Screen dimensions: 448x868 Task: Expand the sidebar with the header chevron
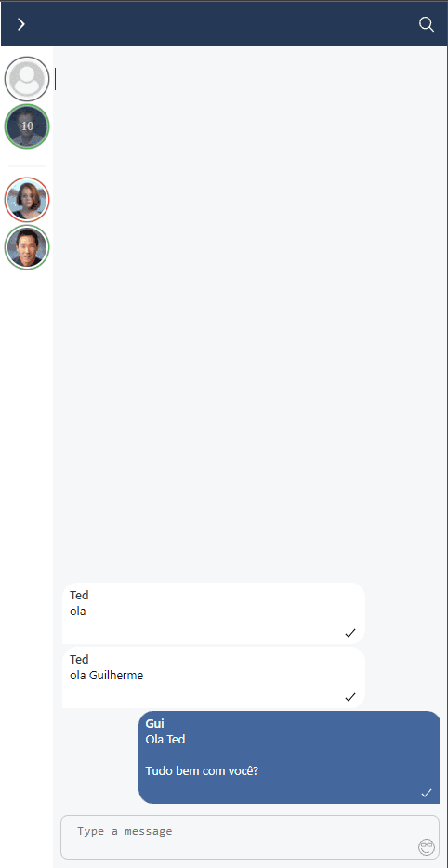click(21, 24)
